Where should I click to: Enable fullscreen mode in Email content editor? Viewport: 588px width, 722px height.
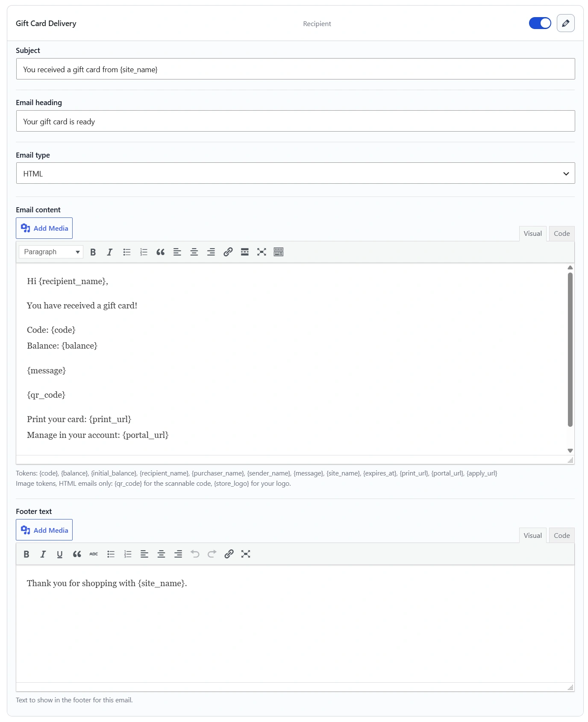click(x=262, y=252)
